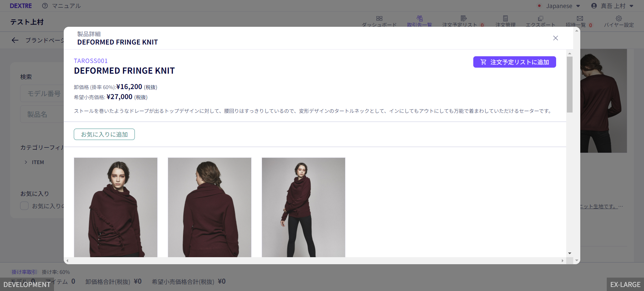This screenshot has width=644, height=291.
Task: Click the wholesale price ¥16,200
Action: pyautogui.click(x=129, y=87)
